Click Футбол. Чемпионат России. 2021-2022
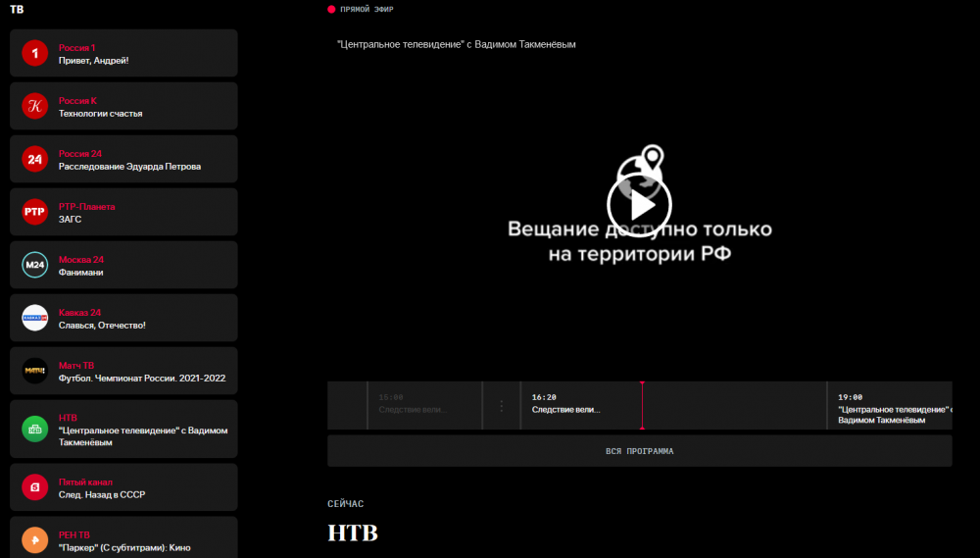The image size is (980, 558). pos(142,379)
